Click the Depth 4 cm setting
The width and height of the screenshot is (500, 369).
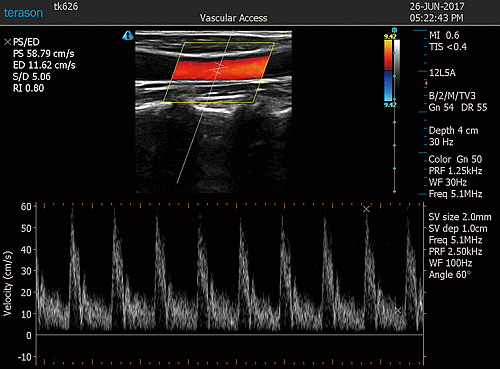(453, 131)
